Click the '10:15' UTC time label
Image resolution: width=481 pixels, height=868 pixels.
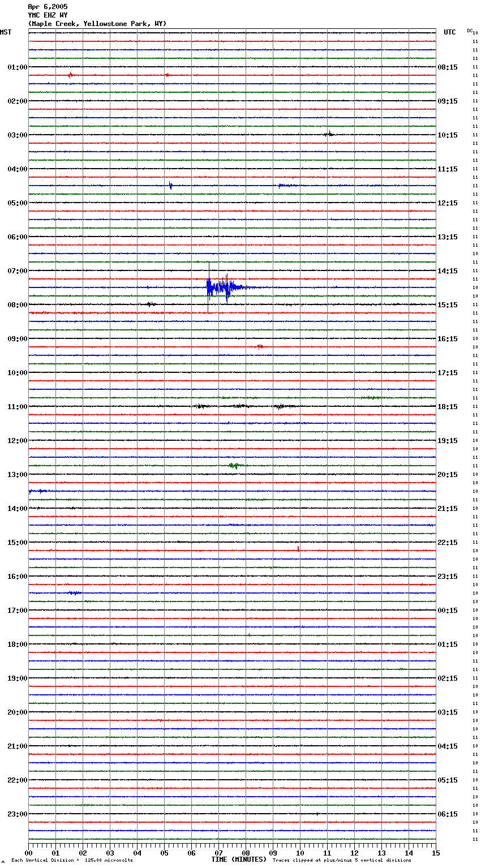click(448, 135)
